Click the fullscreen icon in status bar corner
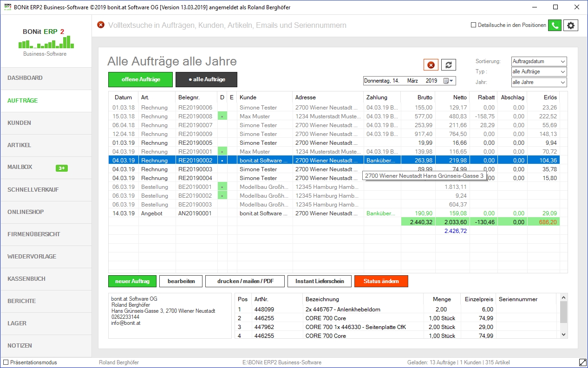 point(582,362)
